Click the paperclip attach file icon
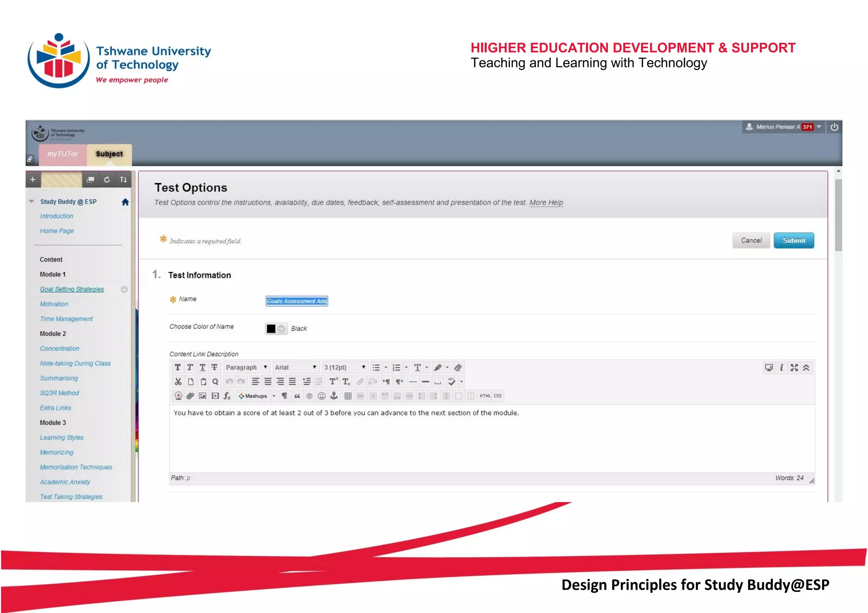 (x=190, y=396)
